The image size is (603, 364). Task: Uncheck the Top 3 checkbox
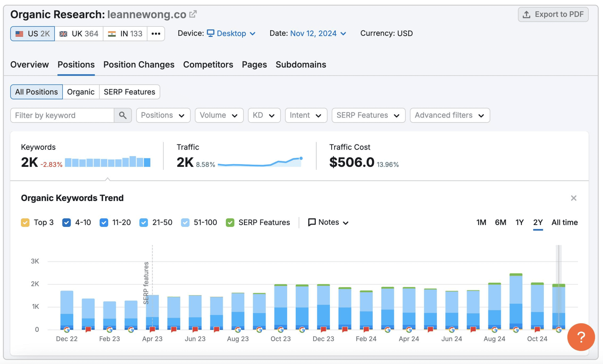[x=25, y=222]
